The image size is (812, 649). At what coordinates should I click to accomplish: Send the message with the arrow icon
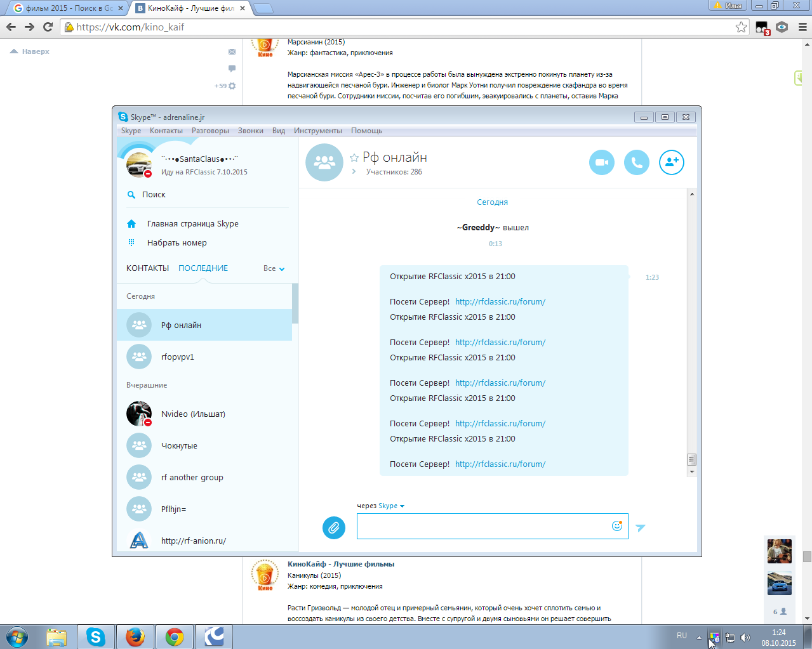(641, 528)
